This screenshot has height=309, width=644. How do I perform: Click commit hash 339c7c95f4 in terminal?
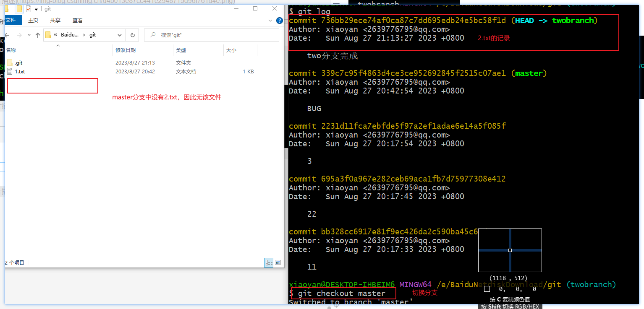[x=414, y=73]
